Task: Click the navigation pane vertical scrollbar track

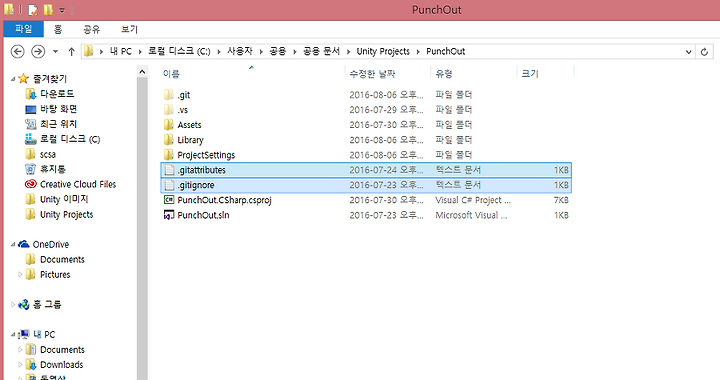Action: click(x=142, y=229)
